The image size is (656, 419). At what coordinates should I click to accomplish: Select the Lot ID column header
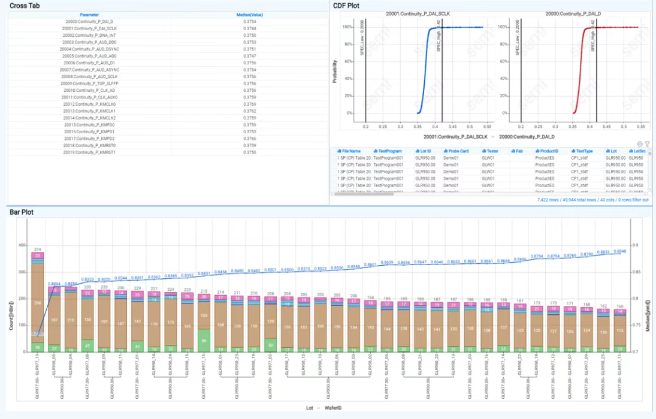click(425, 151)
